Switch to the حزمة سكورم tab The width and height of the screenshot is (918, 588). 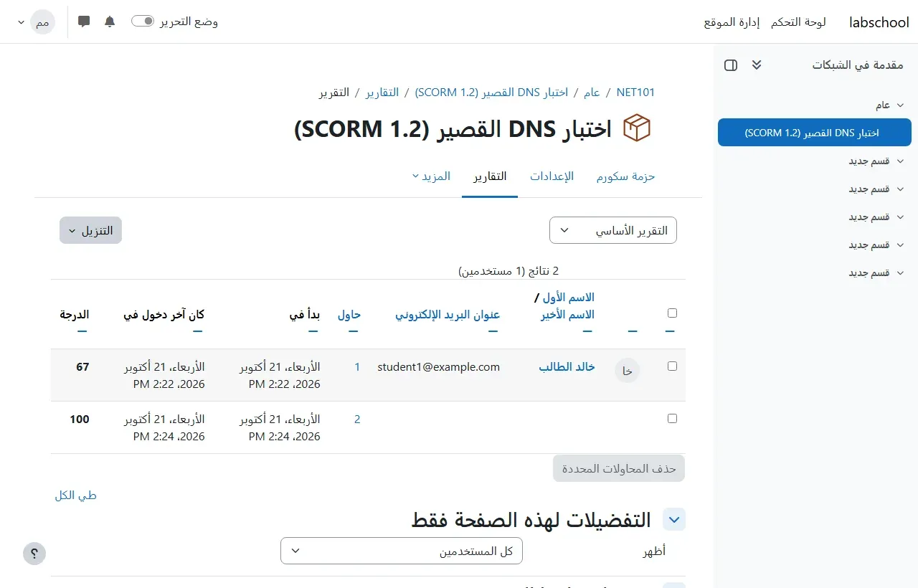626,176
